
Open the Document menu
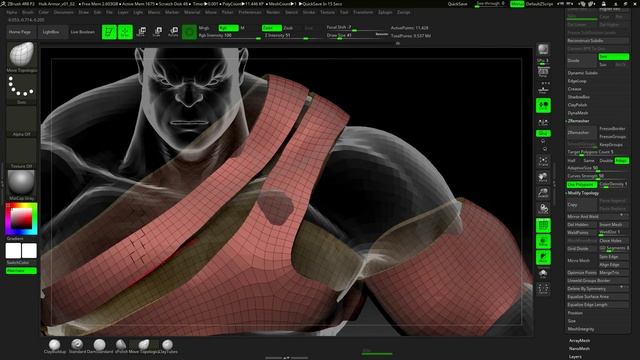(64, 12)
